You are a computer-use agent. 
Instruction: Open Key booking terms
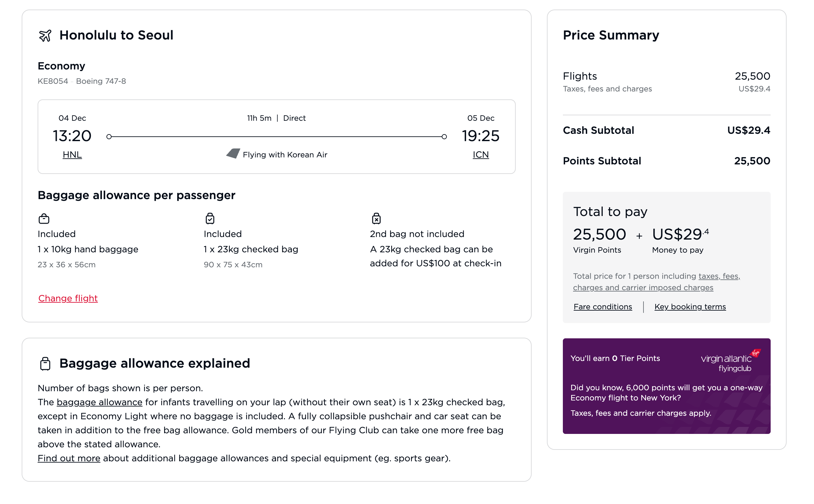pyautogui.click(x=690, y=306)
